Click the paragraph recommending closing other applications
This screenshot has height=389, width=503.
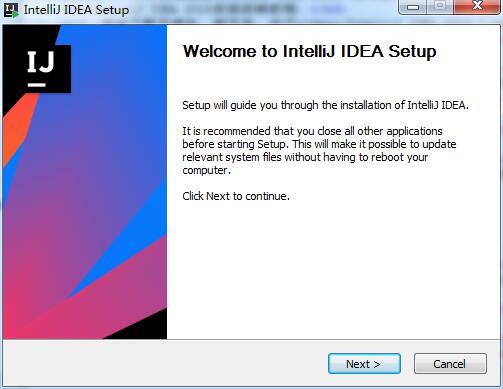tap(319, 151)
